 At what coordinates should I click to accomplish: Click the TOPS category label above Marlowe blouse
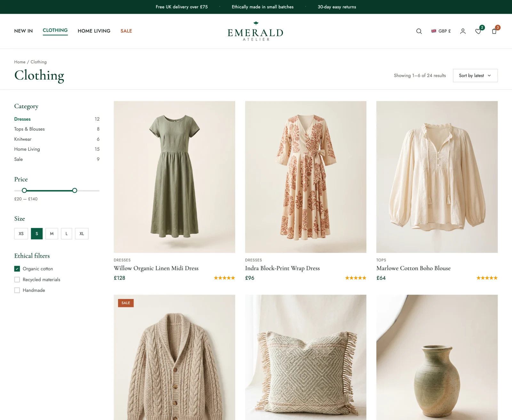point(381,260)
